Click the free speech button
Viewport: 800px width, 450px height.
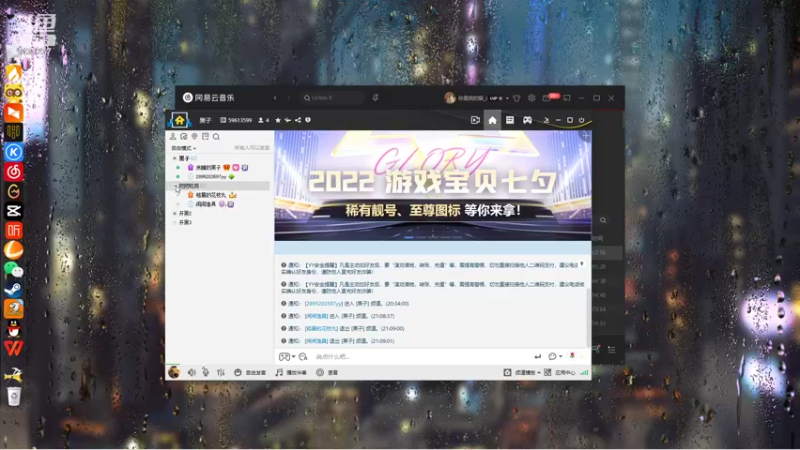pyautogui.click(x=250, y=372)
